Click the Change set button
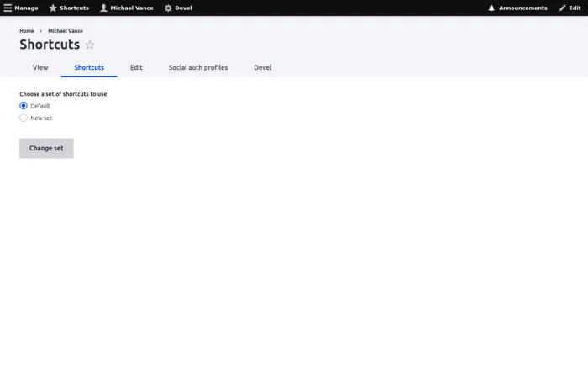This screenshot has height=368, width=588. [46, 148]
